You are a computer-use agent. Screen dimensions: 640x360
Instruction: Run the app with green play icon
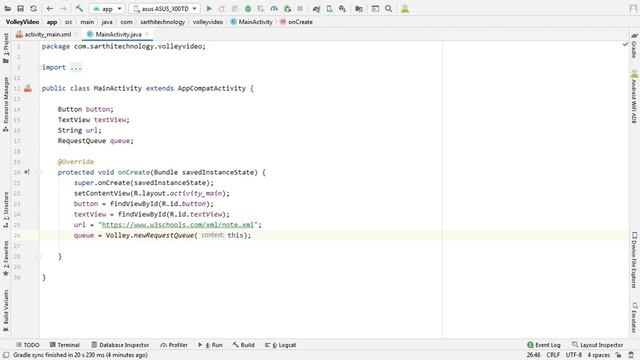point(209,9)
